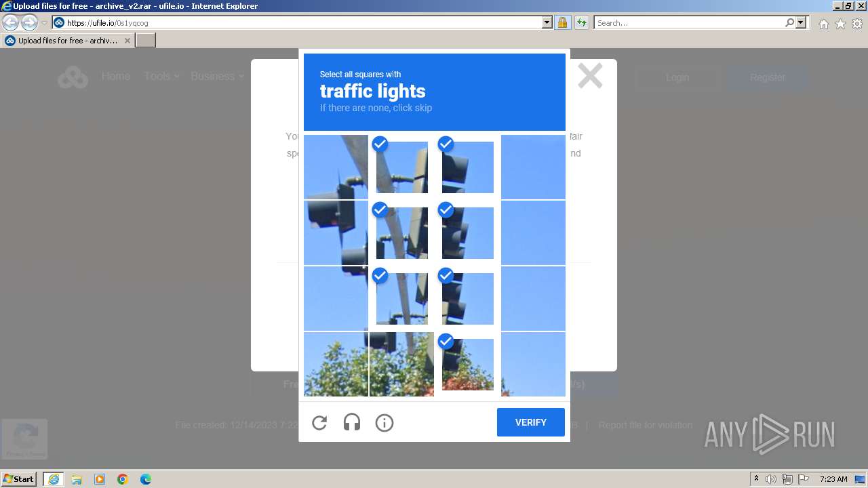Select the blue sky tile in row one, column four

point(533,167)
